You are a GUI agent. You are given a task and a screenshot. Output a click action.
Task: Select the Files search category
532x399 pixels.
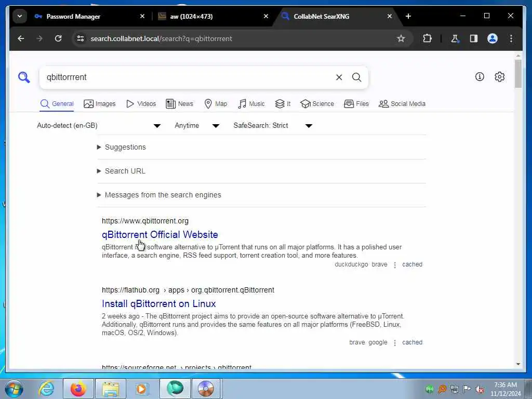click(356, 104)
